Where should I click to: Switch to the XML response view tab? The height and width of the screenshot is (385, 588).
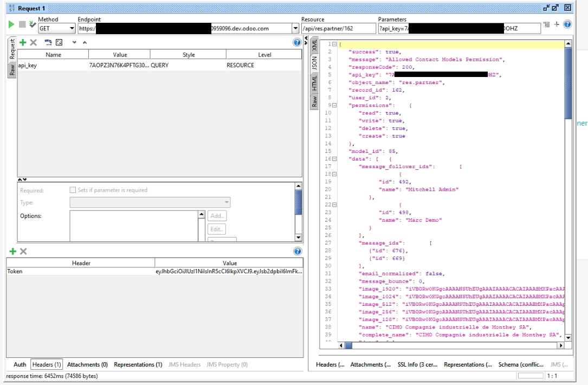point(314,46)
